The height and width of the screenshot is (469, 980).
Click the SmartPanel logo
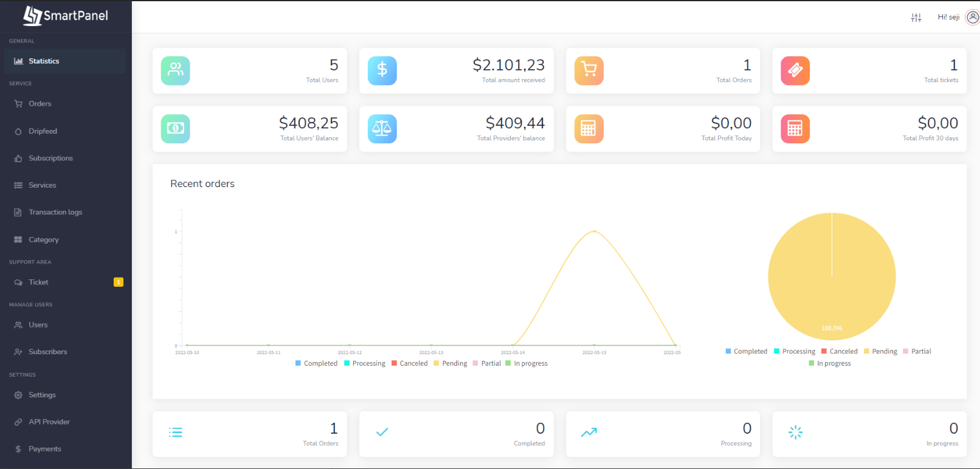click(66, 16)
